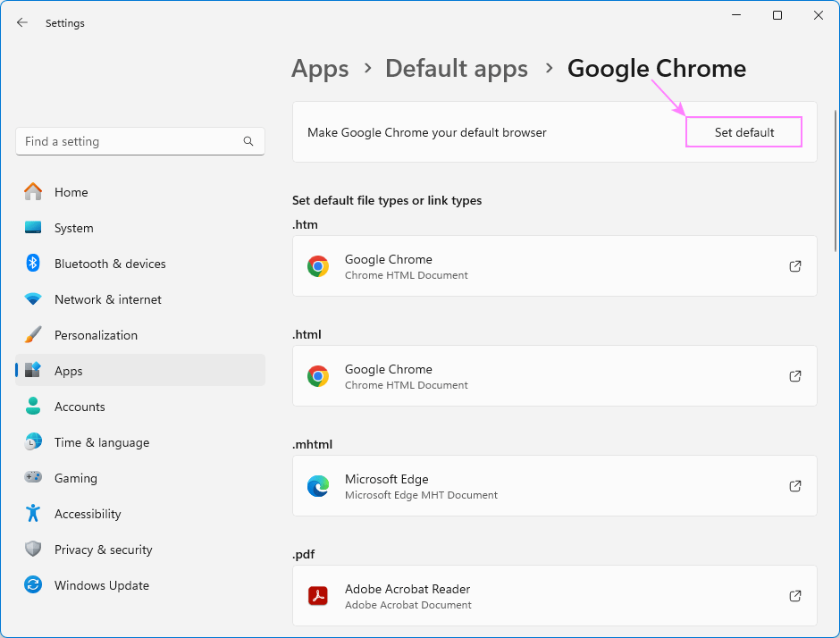Go back using the back arrow

22,22
